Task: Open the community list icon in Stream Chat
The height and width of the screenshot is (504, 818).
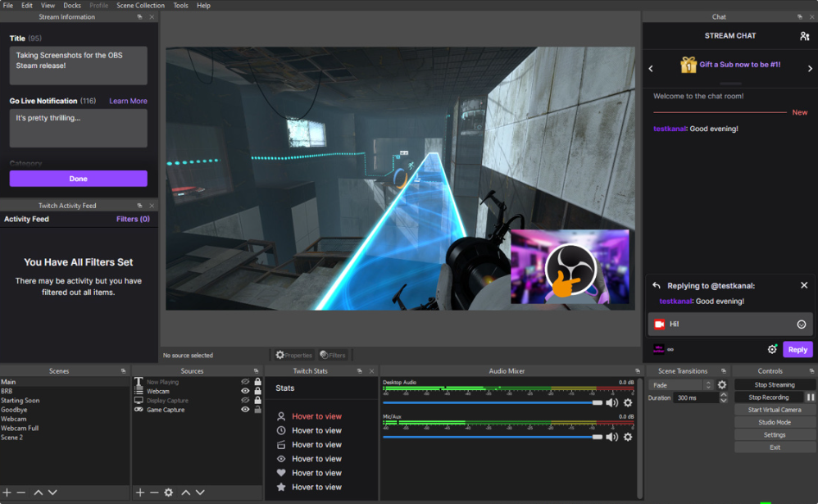Action: (804, 36)
